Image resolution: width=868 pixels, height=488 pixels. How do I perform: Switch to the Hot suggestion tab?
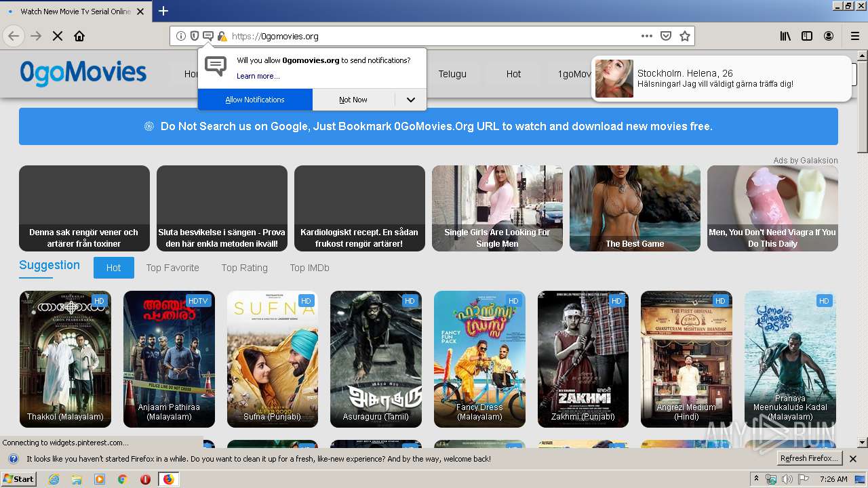113,268
